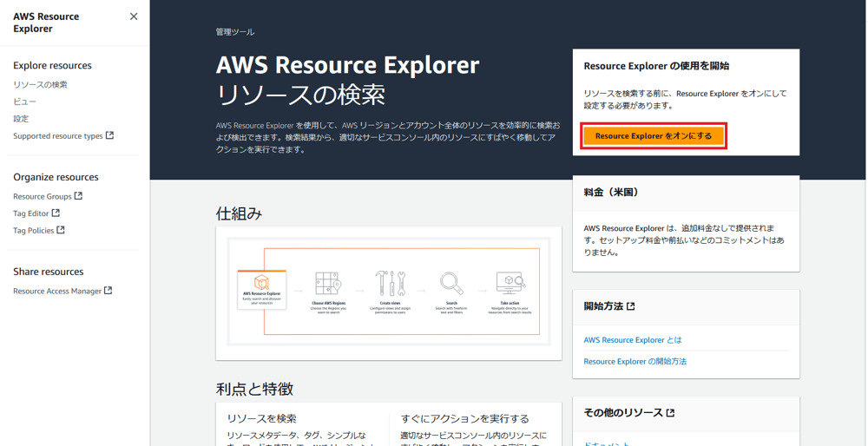Image resolution: width=868 pixels, height=446 pixels.
Task: Open 設定 in the sidebar
Action: [21, 119]
